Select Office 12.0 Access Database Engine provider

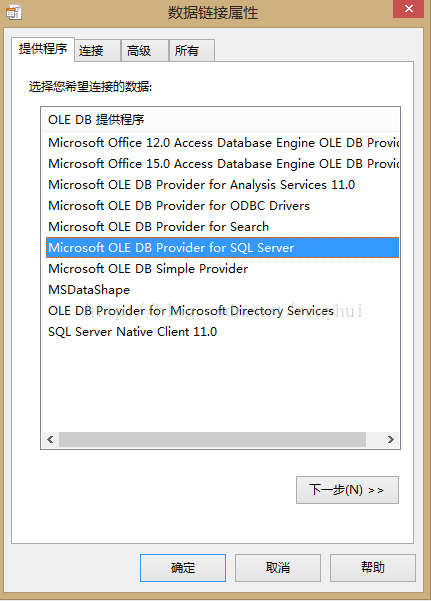point(222,143)
